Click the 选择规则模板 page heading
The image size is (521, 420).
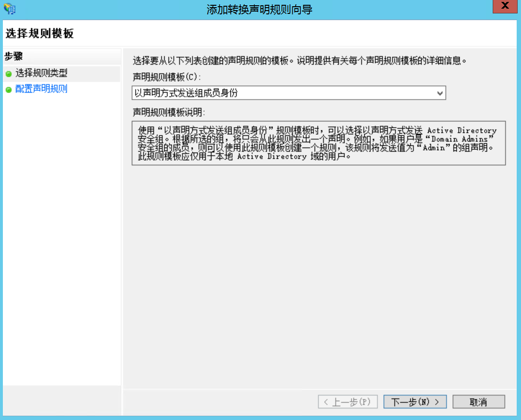coord(39,33)
